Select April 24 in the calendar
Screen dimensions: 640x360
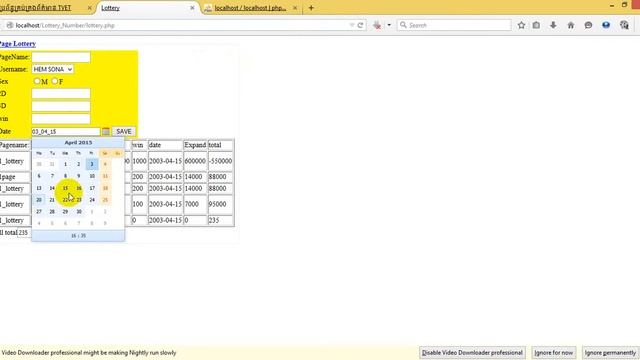coord(92,200)
